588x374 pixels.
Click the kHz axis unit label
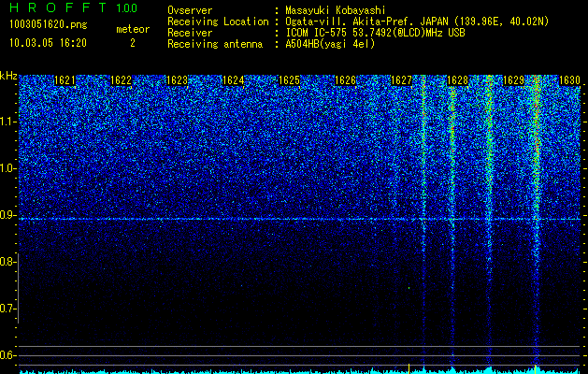point(8,76)
